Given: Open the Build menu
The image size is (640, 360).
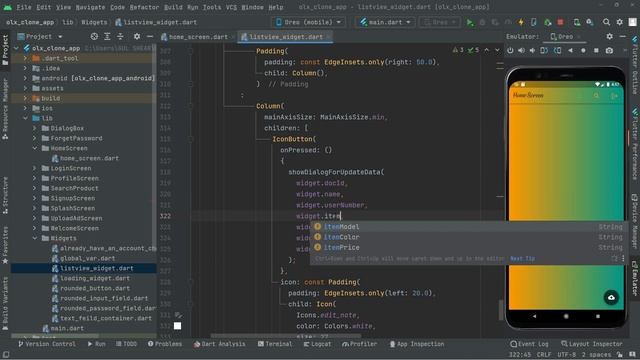Looking at the screenshot, I should [x=173, y=7].
